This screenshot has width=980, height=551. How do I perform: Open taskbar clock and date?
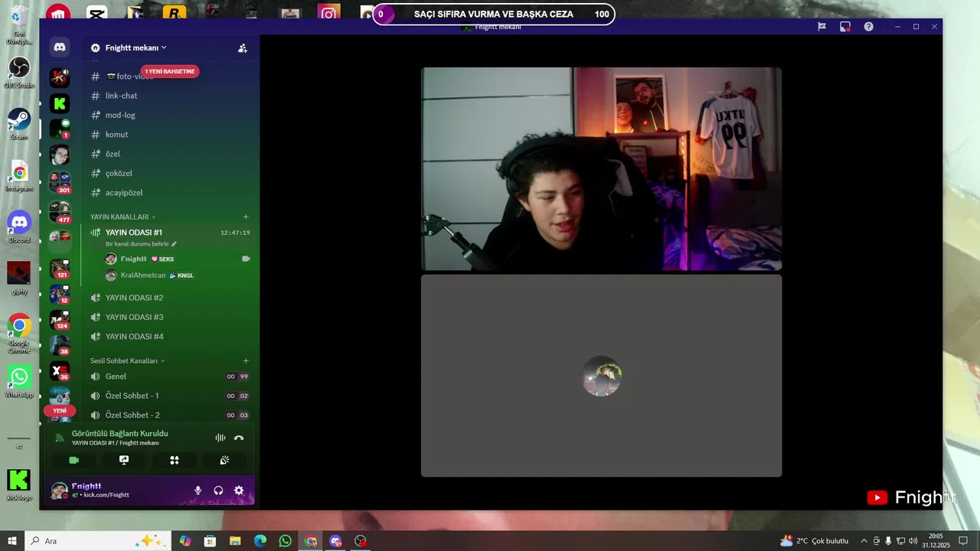click(936, 541)
